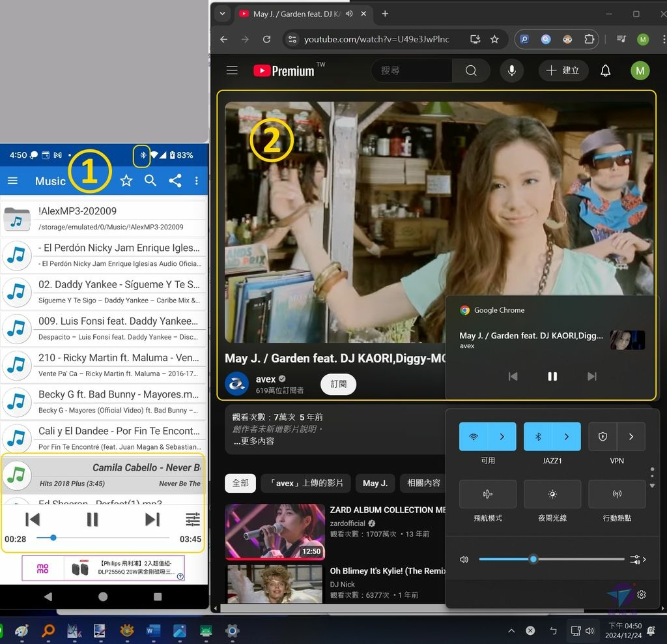
Task: Open the YouTube account avatar menu
Action: pos(640,70)
